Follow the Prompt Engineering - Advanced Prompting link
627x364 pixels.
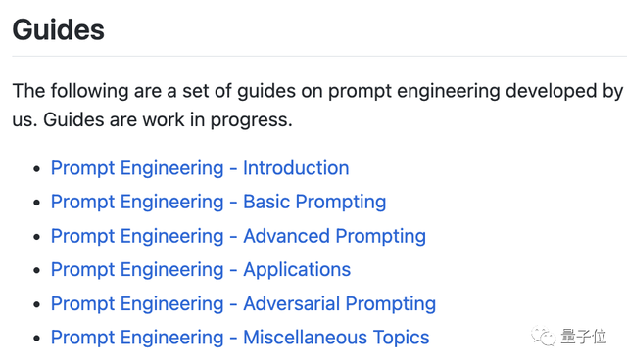238,236
